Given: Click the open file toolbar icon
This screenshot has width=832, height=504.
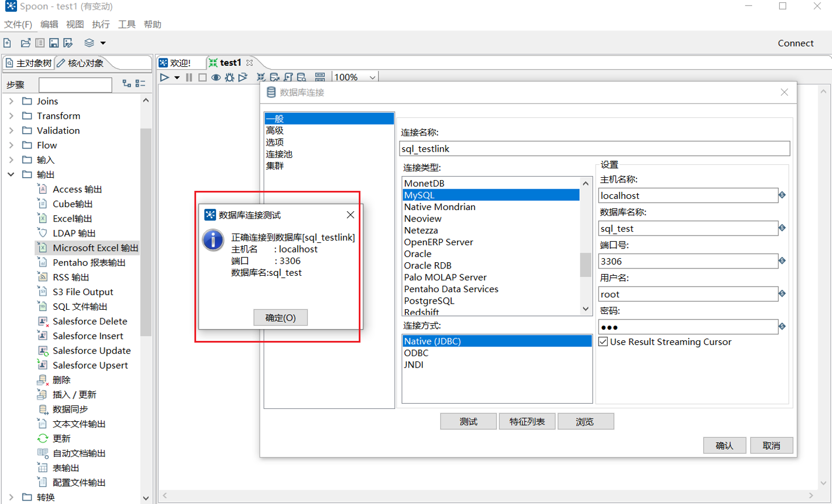Looking at the screenshot, I should click(26, 43).
